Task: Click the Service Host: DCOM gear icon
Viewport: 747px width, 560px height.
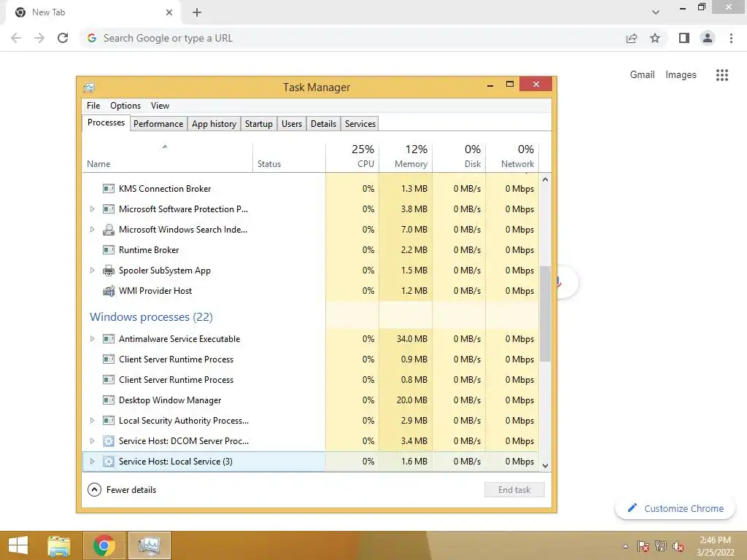Action: pos(109,441)
